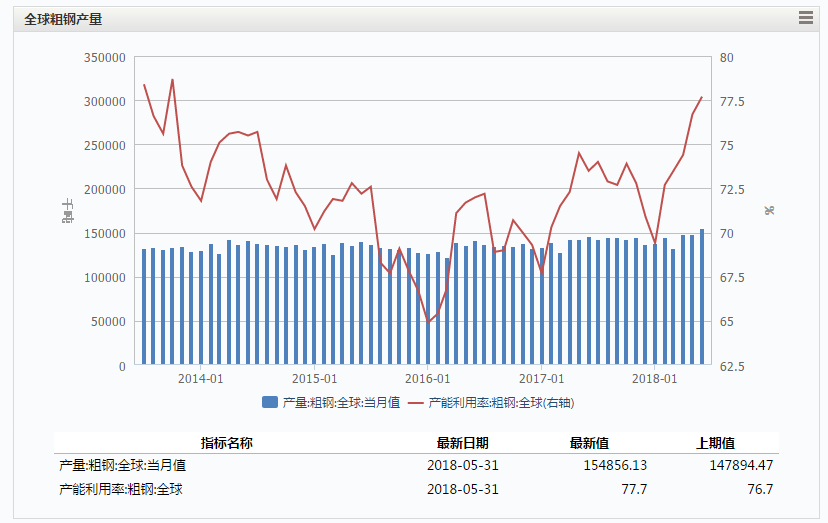Click the 2014-01 x-axis label

tap(200, 379)
